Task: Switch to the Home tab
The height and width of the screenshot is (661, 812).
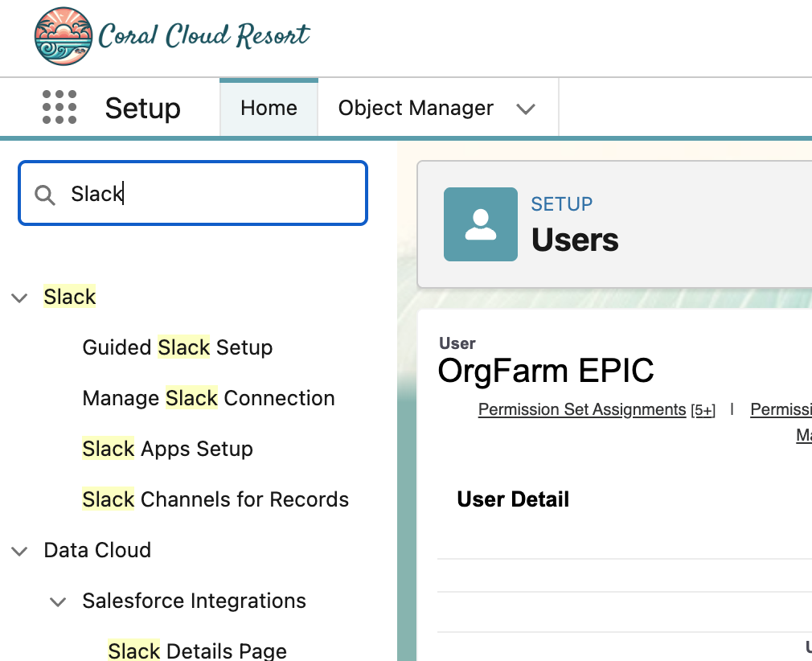Action: point(269,108)
